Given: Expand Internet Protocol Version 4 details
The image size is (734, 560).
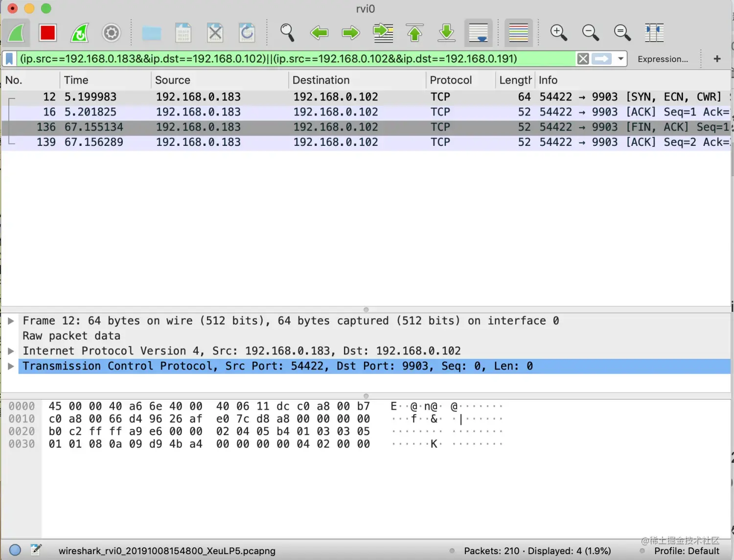Looking at the screenshot, I should [x=11, y=351].
